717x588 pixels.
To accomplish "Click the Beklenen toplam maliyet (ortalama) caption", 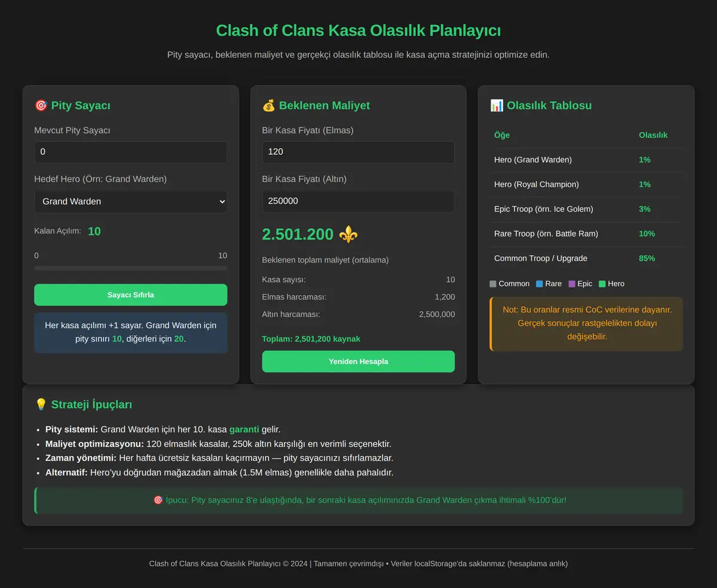I will 326,260.
